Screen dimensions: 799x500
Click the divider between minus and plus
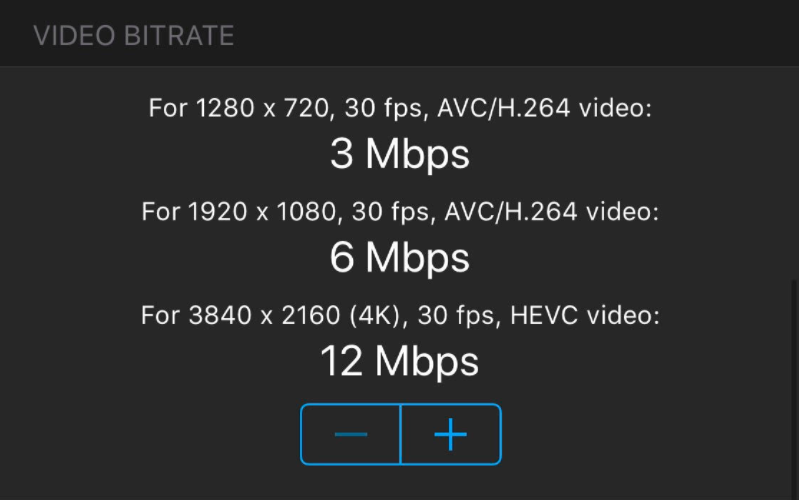point(400,434)
